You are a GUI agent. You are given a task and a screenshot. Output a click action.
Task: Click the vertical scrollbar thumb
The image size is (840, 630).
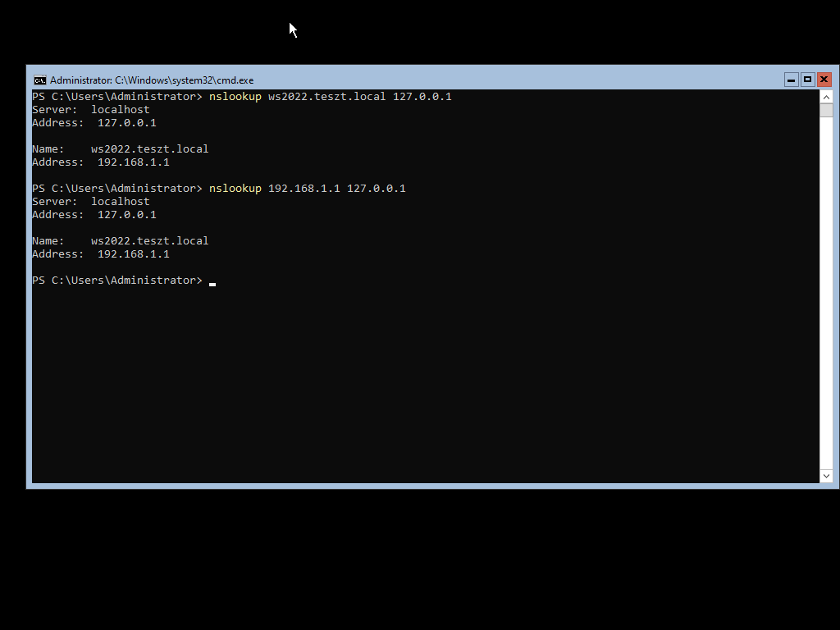(826, 110)
